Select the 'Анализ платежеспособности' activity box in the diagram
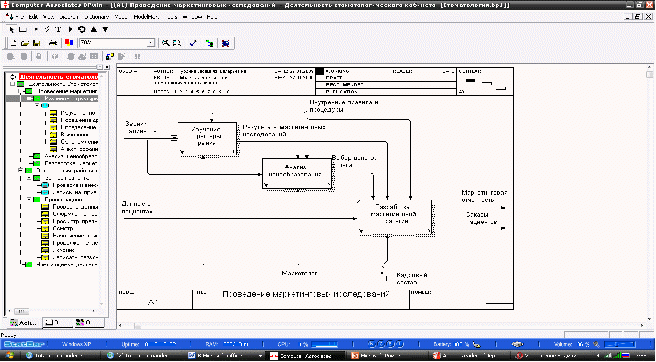This screenshot has height=362, width=656. tap(297, 174)
